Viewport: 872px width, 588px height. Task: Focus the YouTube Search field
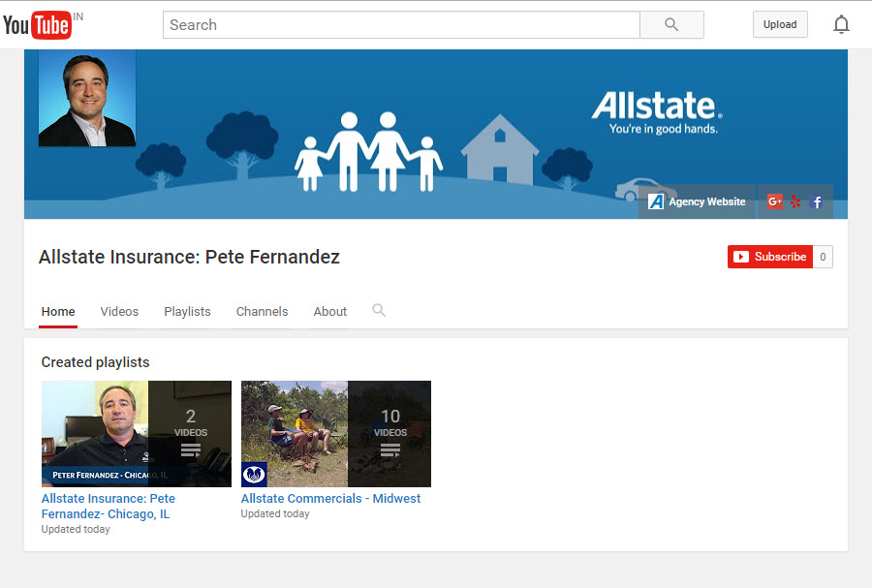pos(401,25)
